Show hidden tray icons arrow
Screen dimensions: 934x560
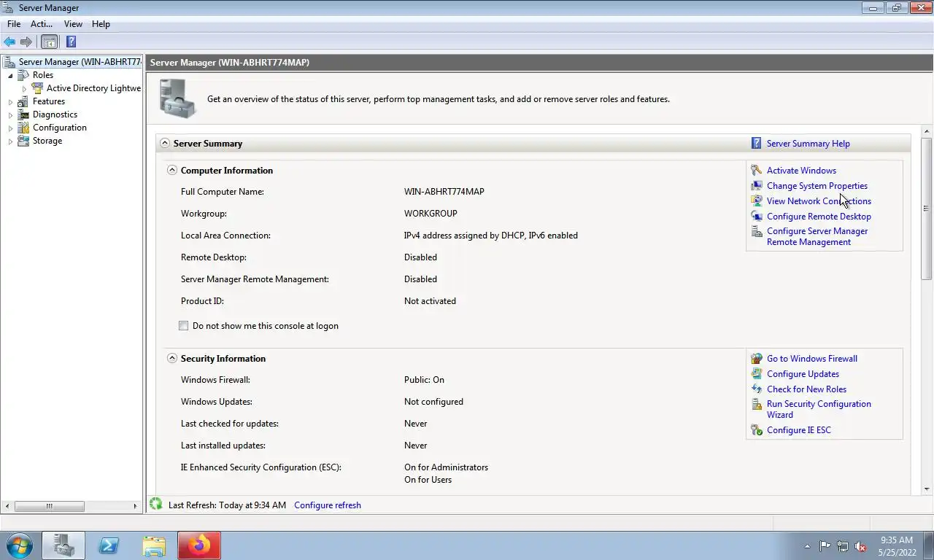pos(807,546)
